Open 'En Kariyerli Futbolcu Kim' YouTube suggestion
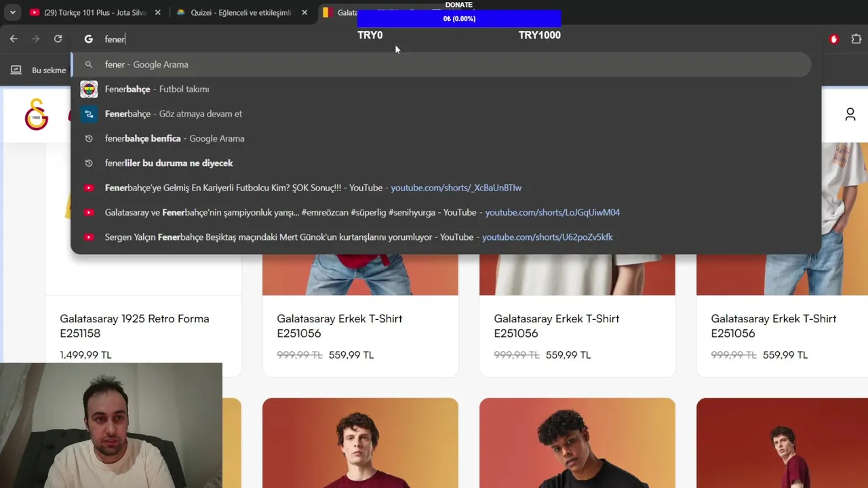The width and height of the screenshot is (868, 488). point(441,188)
